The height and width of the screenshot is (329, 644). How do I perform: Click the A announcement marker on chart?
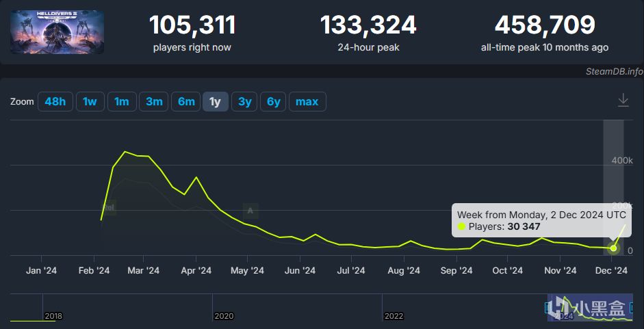(x=250, y=211)
